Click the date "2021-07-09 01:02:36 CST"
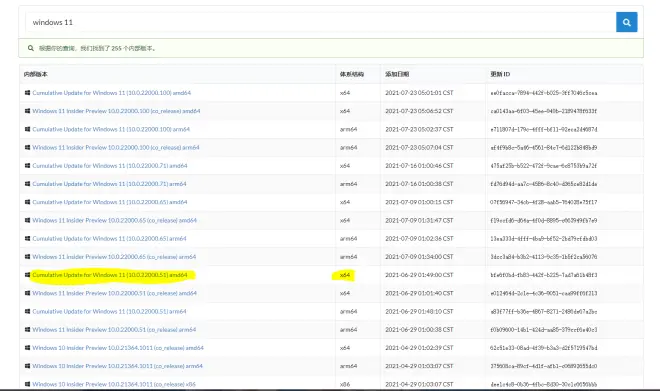This screenshot has height=391, width=660. pos(419,238)
